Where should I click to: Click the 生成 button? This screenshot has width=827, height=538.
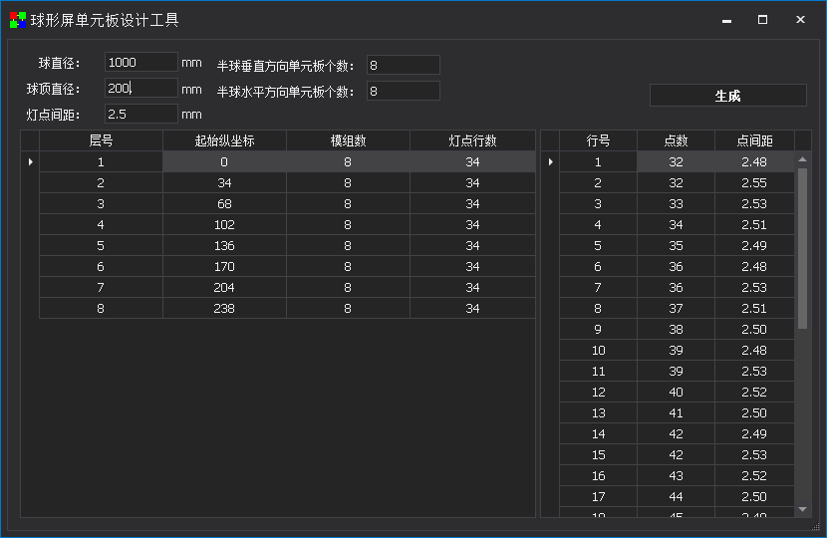point(727,96)
